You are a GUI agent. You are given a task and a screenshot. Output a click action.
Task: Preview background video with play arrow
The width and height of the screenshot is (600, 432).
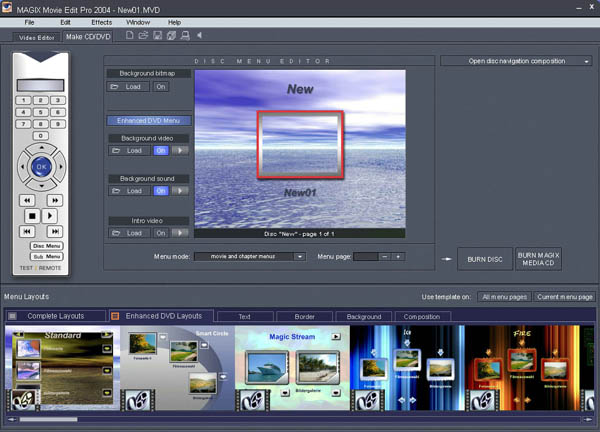(179, 150)
